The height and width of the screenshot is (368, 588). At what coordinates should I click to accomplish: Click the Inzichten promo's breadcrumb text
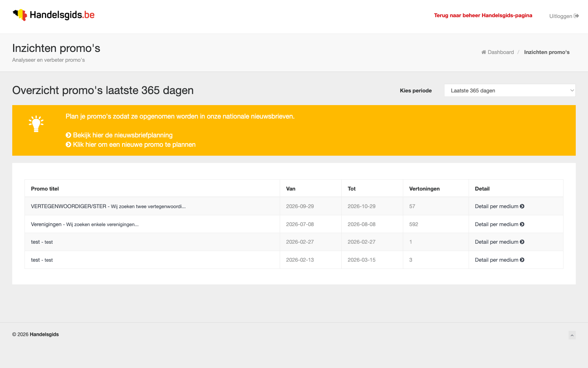tap(547, 52)
